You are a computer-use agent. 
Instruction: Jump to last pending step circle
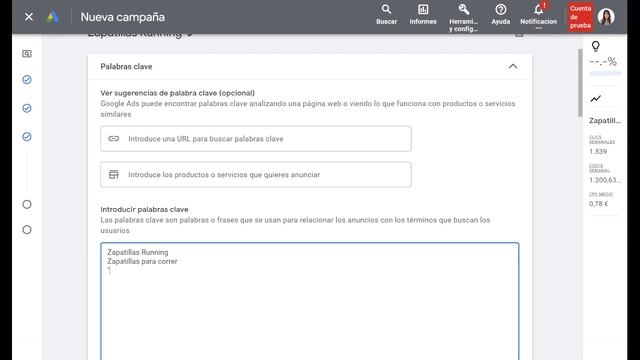[x=27, y=230]
